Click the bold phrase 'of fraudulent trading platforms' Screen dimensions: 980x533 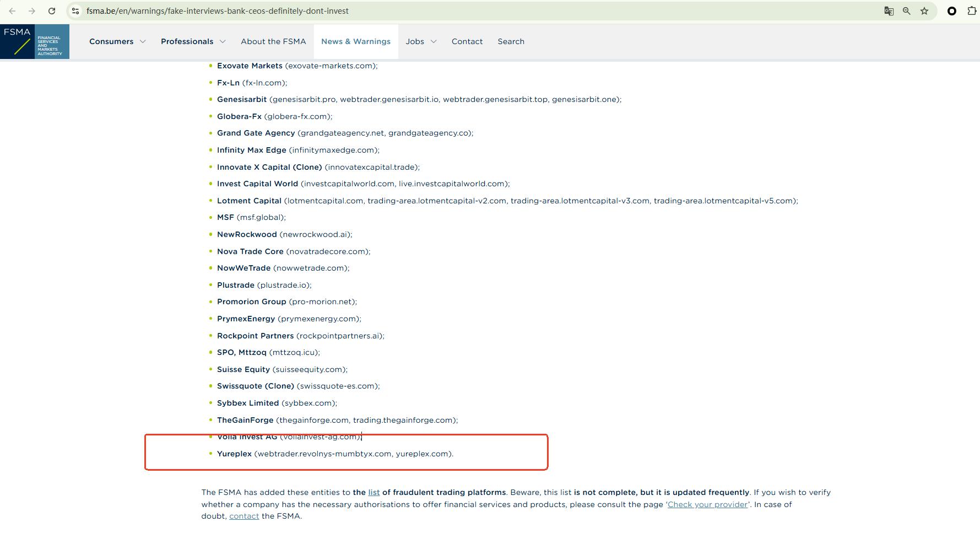(444, 492)
